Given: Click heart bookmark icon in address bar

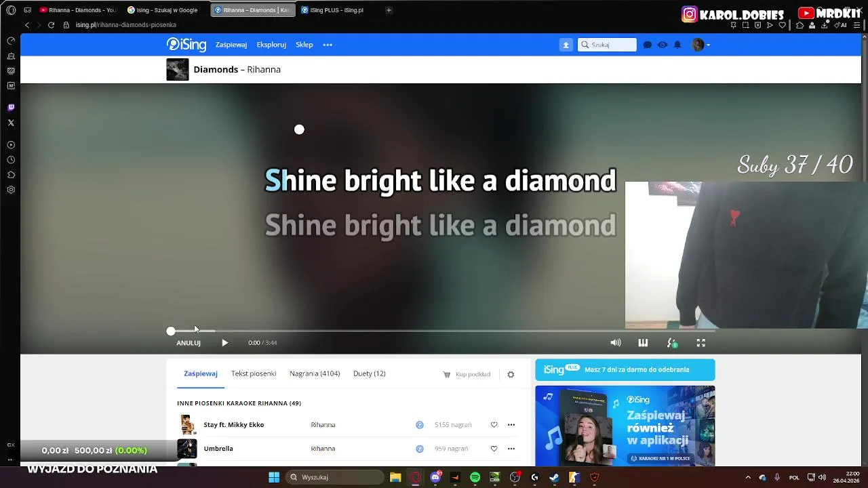Looking at the screenshot, I should [x=782, y=25].
